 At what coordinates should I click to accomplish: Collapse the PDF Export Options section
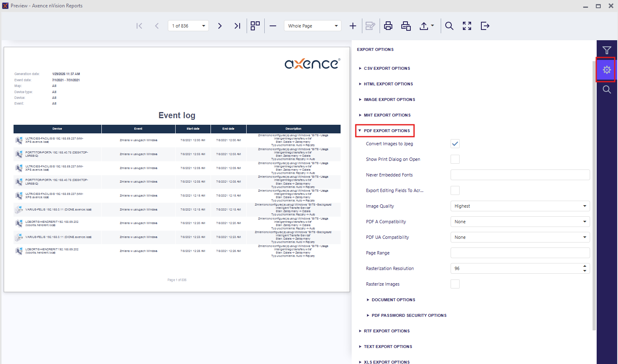click(x=387, y=131)
